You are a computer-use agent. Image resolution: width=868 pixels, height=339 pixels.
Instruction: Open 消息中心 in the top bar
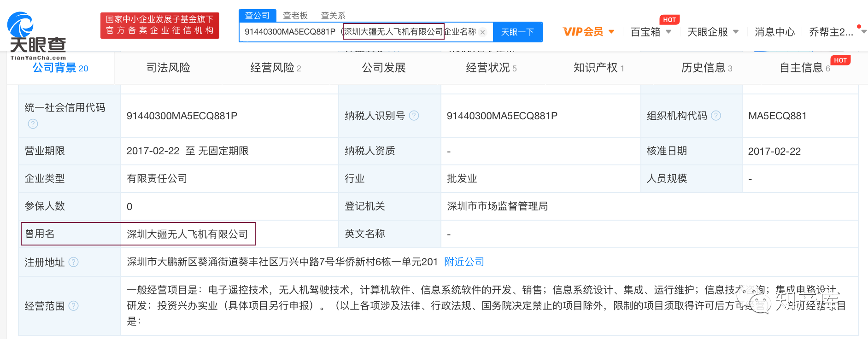774,32
